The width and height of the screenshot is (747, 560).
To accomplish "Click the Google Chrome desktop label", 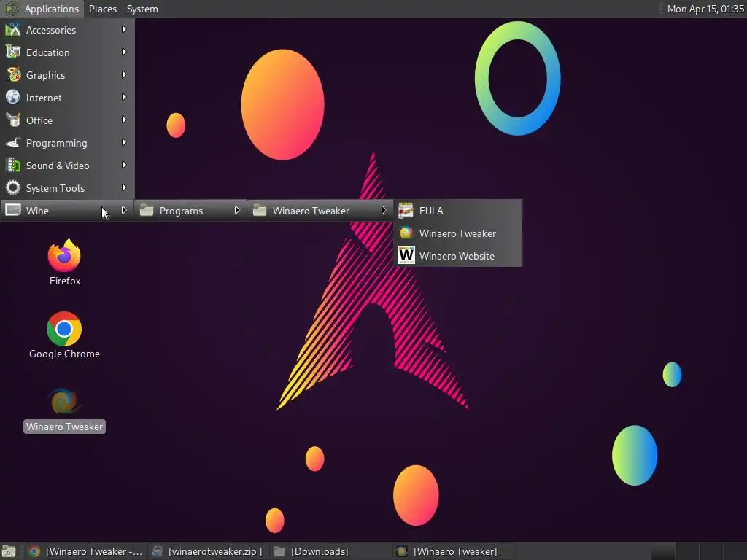I will 64,354.
